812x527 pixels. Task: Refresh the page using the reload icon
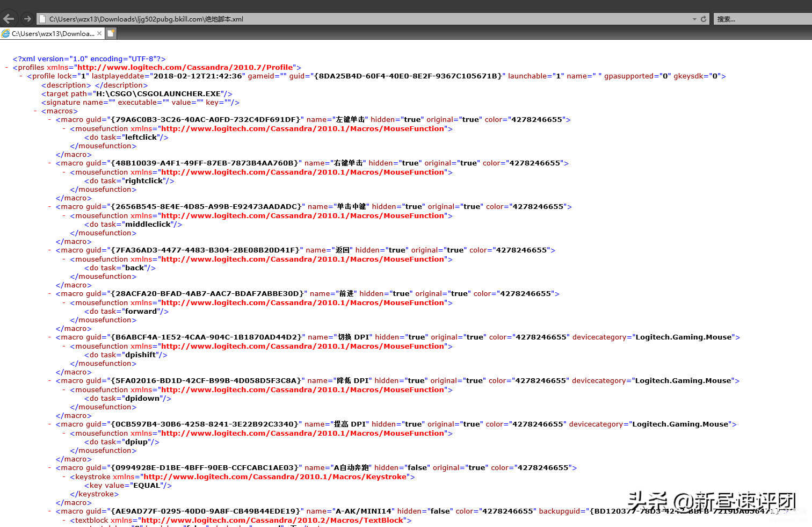704,19
